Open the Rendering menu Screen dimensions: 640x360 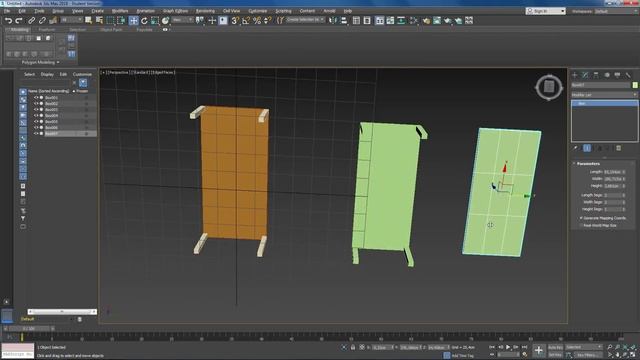tap(205, 11)
